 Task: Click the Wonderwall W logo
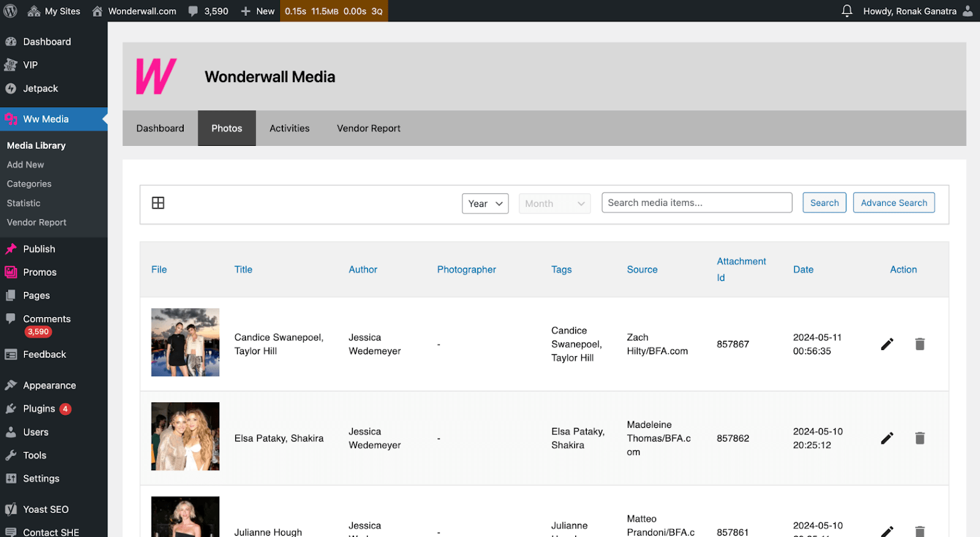[x=156, y=77]
